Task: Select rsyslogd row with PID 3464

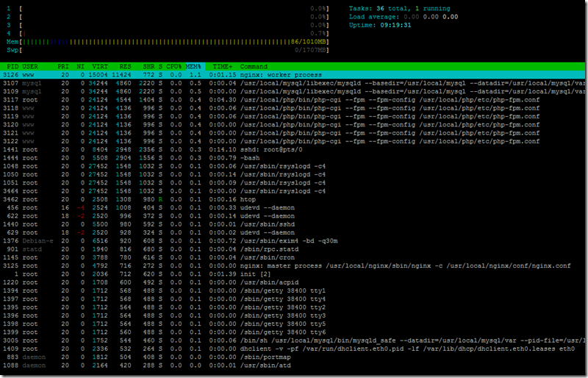Action: tap(293, 191)
